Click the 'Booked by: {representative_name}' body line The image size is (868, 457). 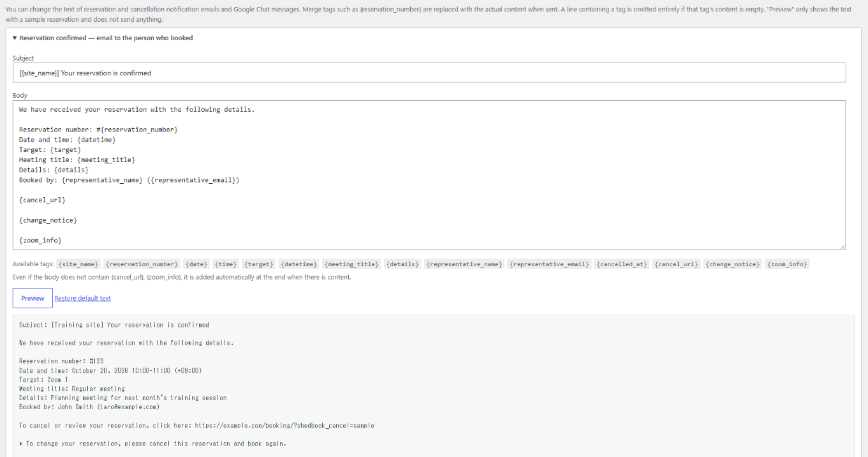(x=129, y=180)
